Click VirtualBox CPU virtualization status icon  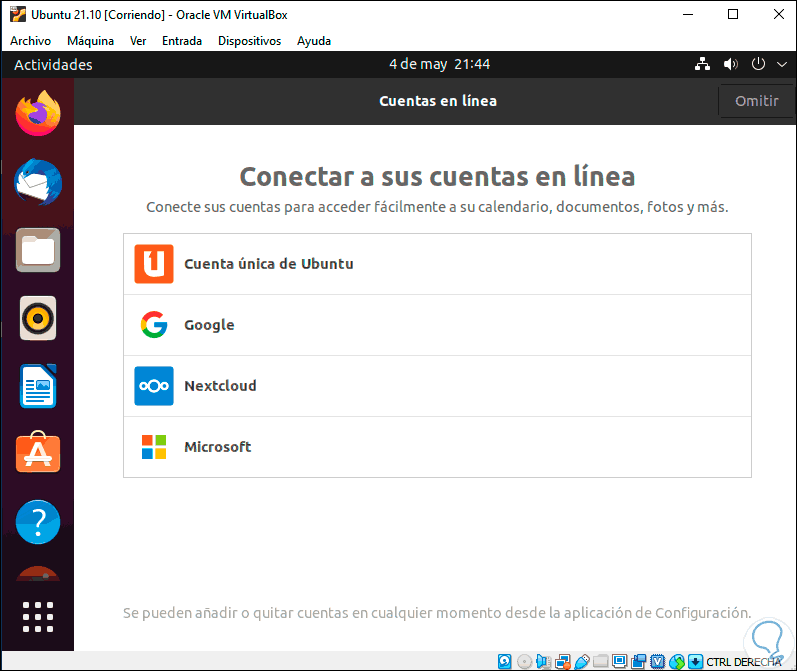click(x=658, y=661)
